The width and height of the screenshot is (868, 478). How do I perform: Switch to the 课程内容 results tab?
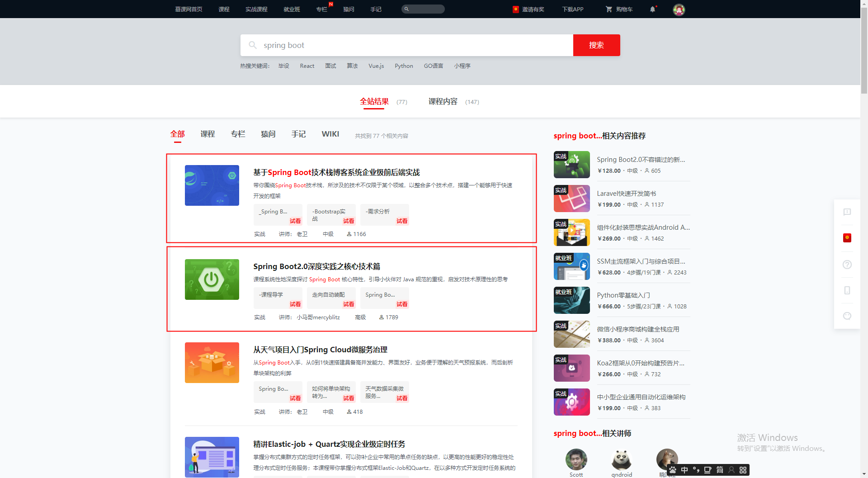pyautogui.click(x=443, y=102)
